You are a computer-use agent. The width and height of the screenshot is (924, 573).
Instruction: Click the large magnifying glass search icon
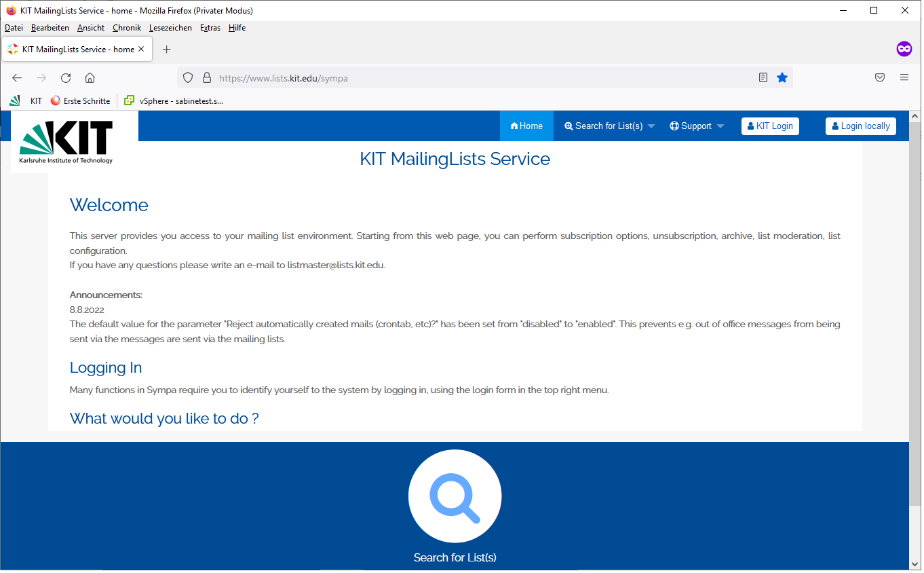coord(455,496)
